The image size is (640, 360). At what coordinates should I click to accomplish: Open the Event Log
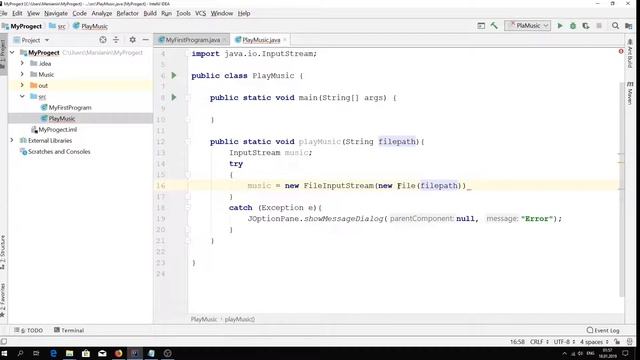(x=603, y=330)
